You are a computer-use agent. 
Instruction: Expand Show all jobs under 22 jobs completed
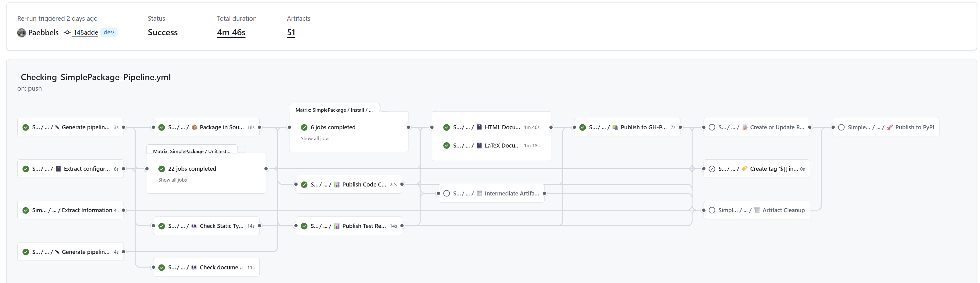pyautogui.click(x=172, y=180)
